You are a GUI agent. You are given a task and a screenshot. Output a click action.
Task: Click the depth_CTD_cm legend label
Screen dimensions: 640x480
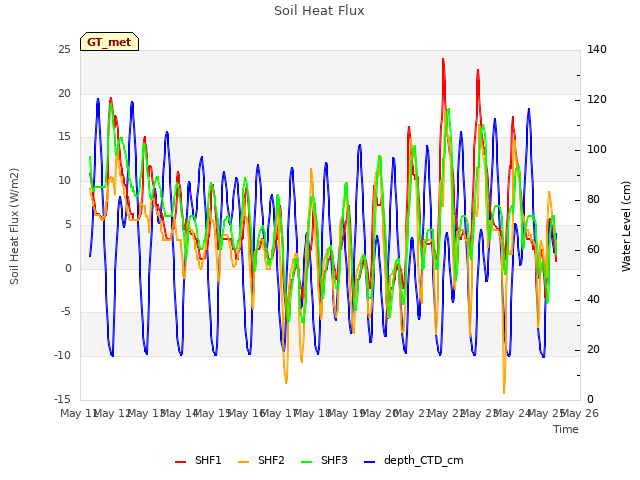point(424,461)
